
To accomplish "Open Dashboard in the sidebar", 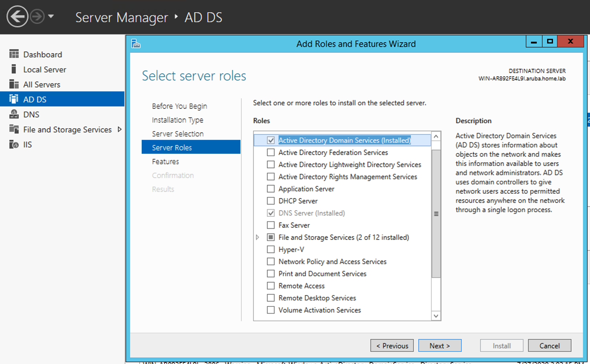I will pyautogui.click(x=43, y=55).
